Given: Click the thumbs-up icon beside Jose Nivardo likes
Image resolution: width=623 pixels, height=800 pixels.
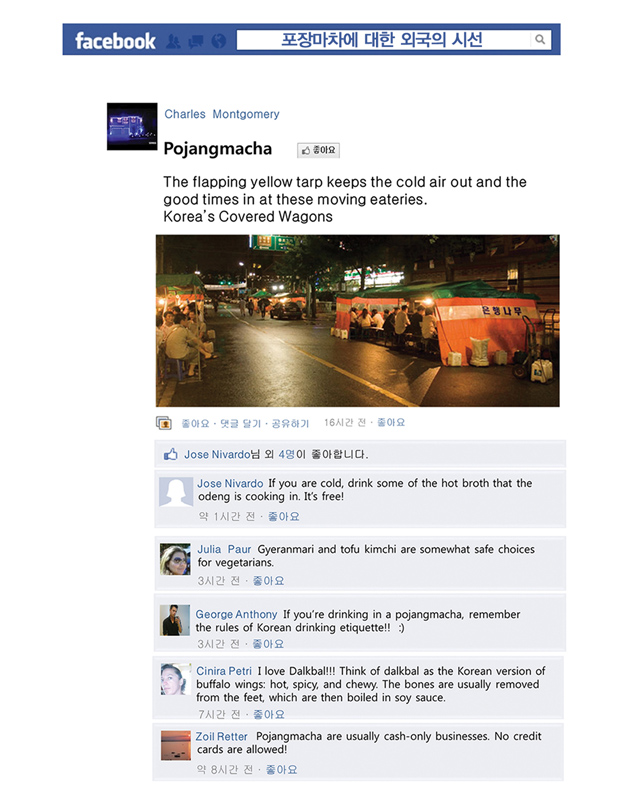Looking at the screenshot, I should (x=170, y=454).
